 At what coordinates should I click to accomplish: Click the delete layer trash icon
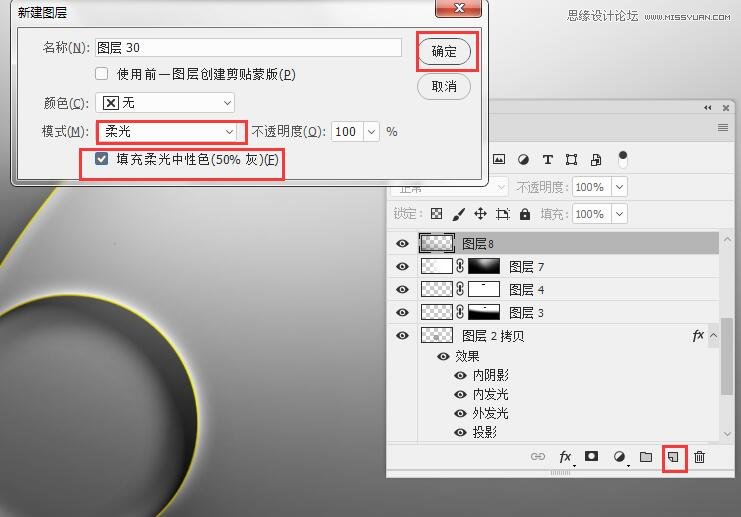699,457
